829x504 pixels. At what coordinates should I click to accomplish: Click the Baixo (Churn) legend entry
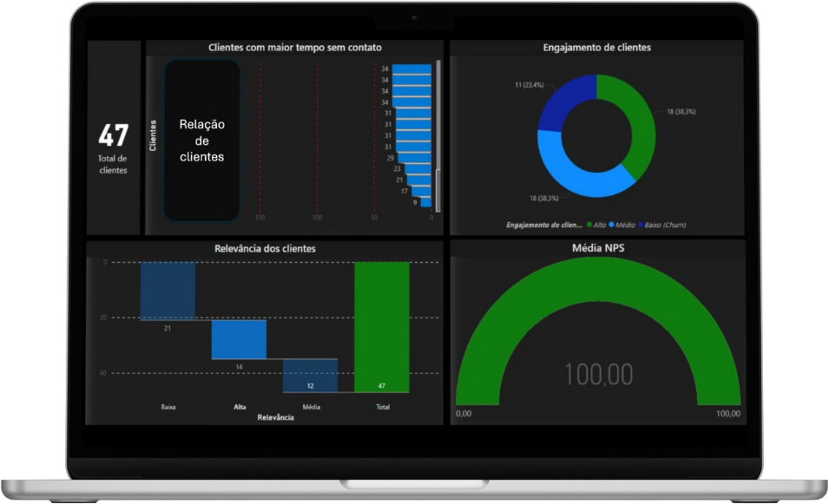[664, 226]
